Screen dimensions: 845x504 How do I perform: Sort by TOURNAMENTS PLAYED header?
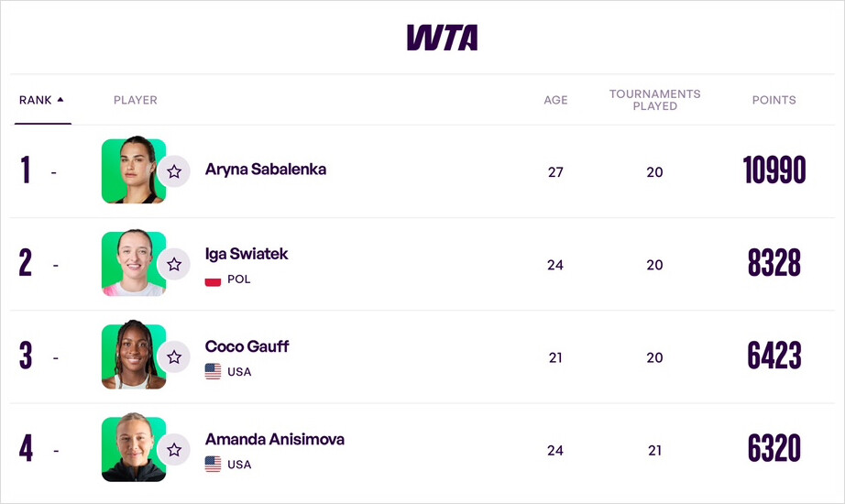tap(654, 100)
